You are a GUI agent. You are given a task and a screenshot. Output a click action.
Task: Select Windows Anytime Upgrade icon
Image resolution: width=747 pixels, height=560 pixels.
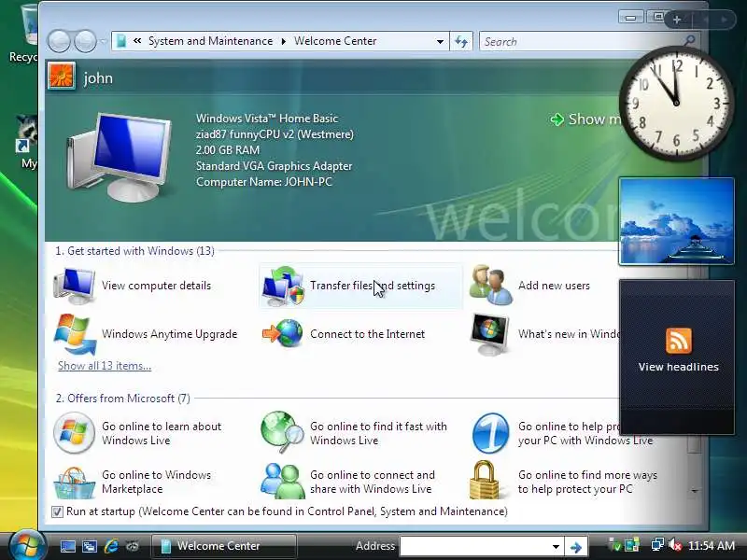75,334
